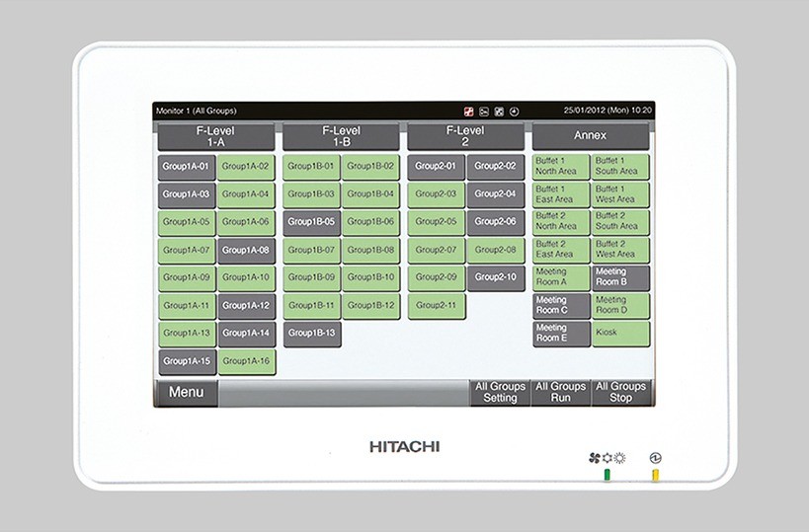Select the F-Level 2 block header

[465, 136]
